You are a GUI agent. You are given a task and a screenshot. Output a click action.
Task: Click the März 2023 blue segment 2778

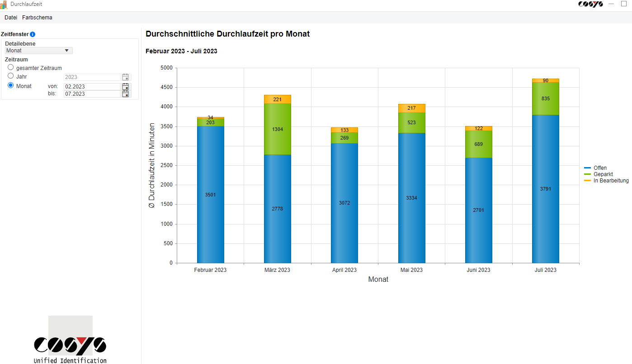[x=278, y=209]
